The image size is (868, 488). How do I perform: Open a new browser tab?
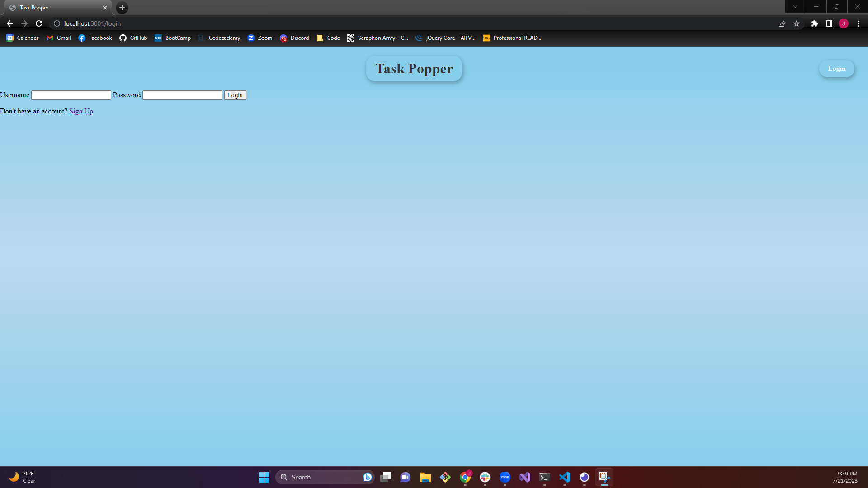122,8
